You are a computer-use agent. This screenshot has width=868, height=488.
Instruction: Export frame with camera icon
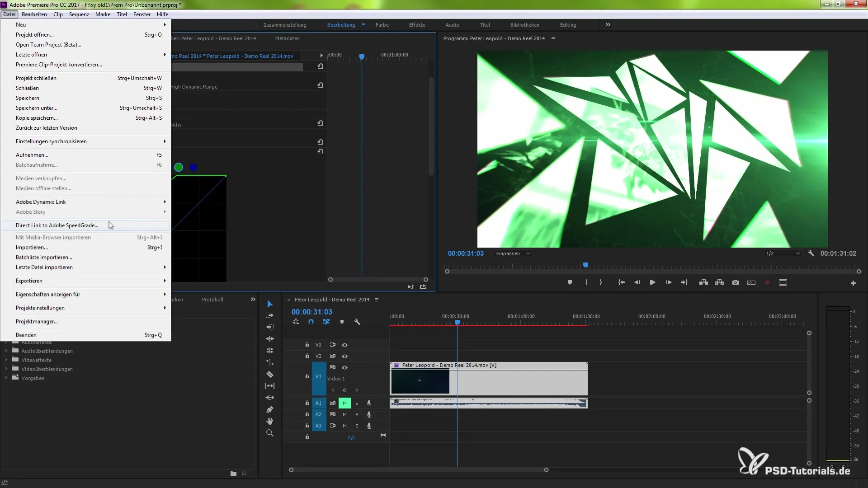tap(736, 282)
